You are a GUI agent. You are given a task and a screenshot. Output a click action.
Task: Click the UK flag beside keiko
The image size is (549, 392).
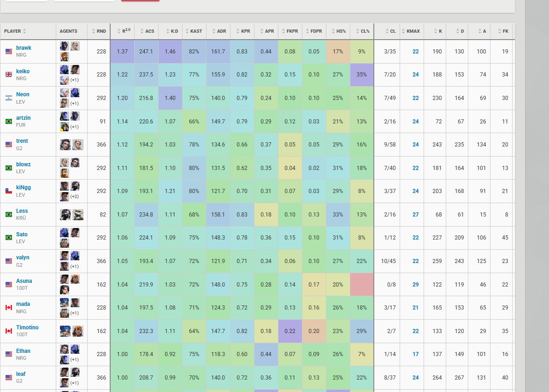[x=9, y=75]
